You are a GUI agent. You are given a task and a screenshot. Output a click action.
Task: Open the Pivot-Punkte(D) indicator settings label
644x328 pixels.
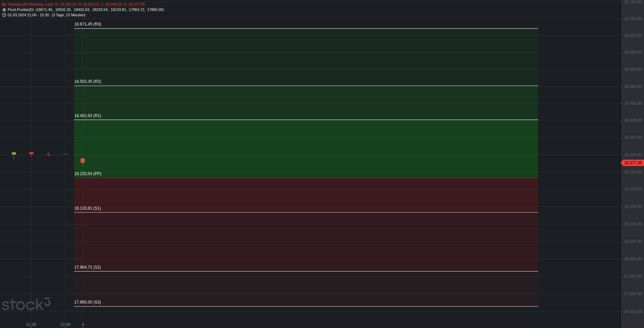(21, 10)
